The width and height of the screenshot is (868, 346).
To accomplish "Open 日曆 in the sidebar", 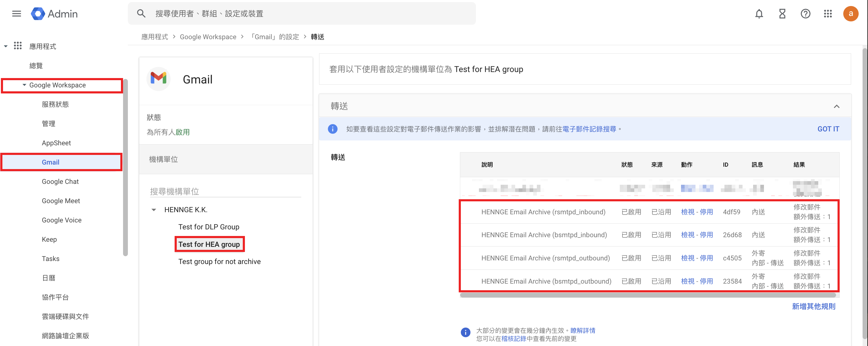I will [x=49, y=278].
